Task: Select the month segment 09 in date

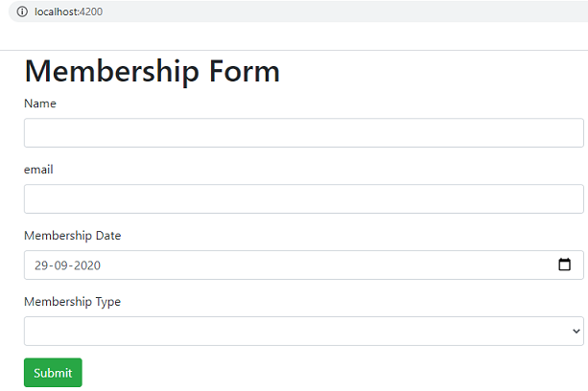Action: click(x=62, y=265)
